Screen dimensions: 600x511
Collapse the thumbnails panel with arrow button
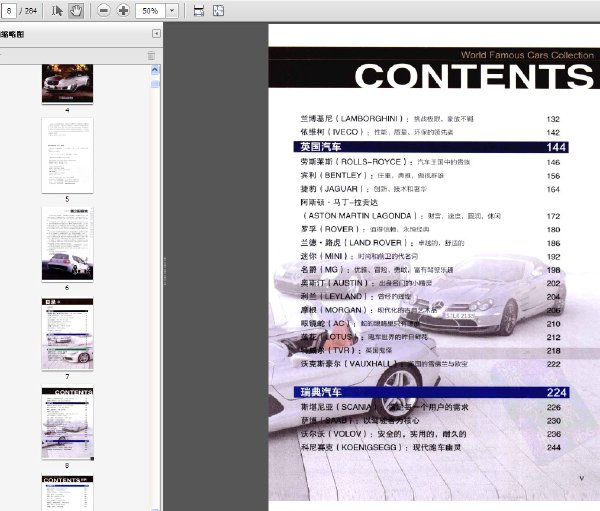(x=156, y=34)
